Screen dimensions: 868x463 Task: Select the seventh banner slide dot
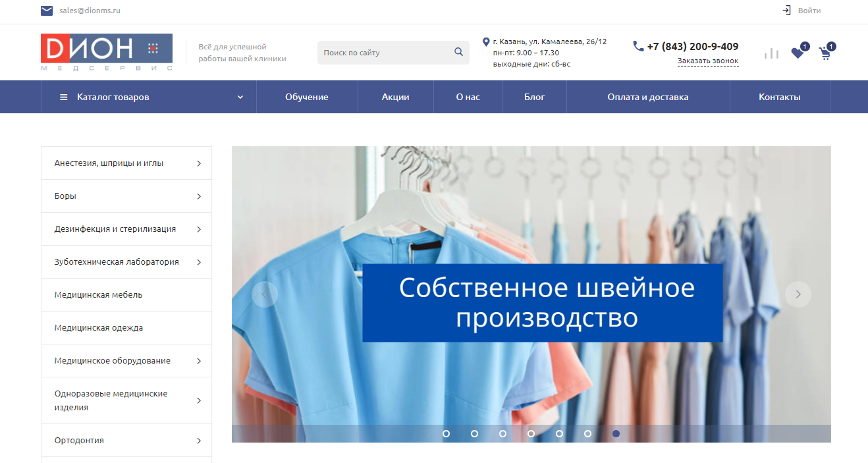click(616, 433)
